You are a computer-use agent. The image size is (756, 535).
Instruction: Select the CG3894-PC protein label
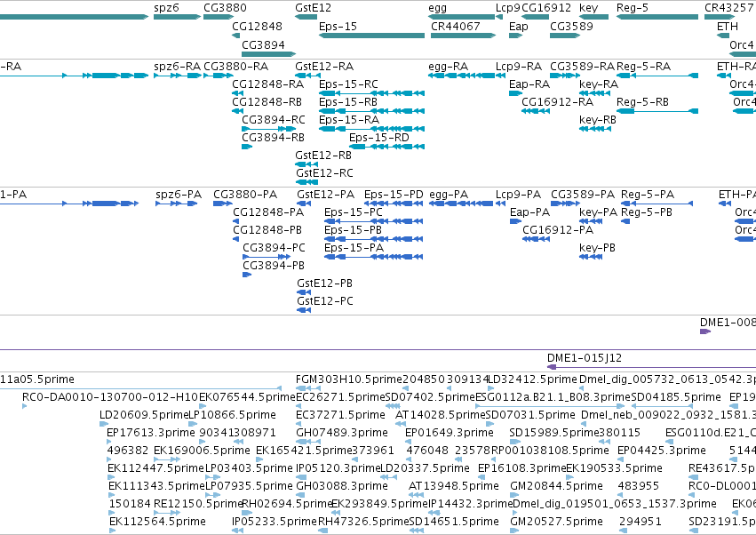click(274, 248)
